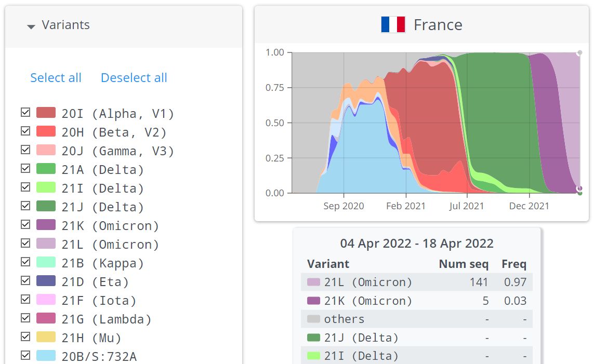Click Deselect all variants link
Image resolution: width=594 pixels, height=364 pixels.
[x=134, y=78]
